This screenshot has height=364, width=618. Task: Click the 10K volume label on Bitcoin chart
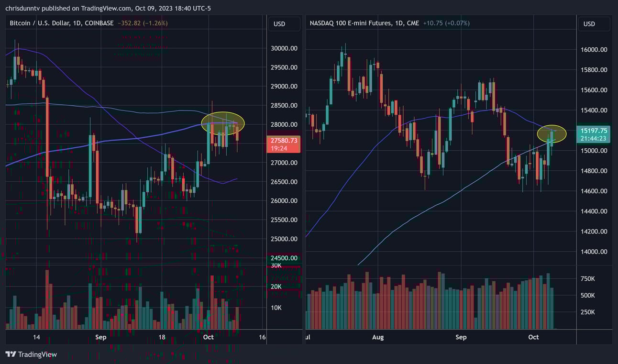point(276,308)
